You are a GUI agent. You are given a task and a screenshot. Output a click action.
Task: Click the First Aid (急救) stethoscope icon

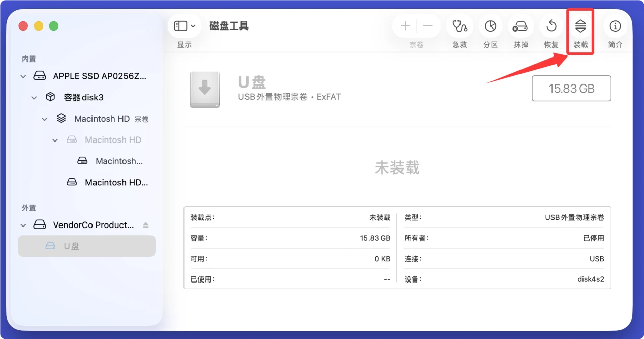459,26
